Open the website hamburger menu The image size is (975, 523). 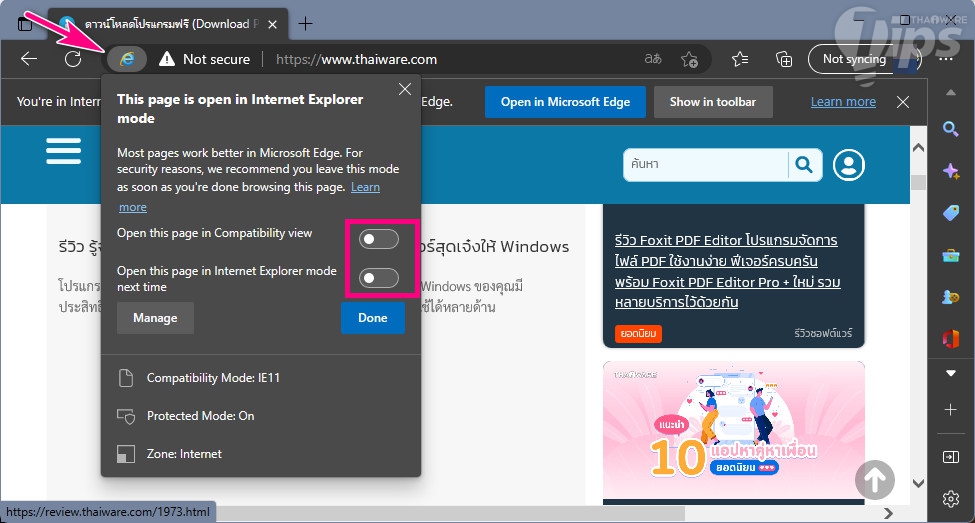coord(63,150)
